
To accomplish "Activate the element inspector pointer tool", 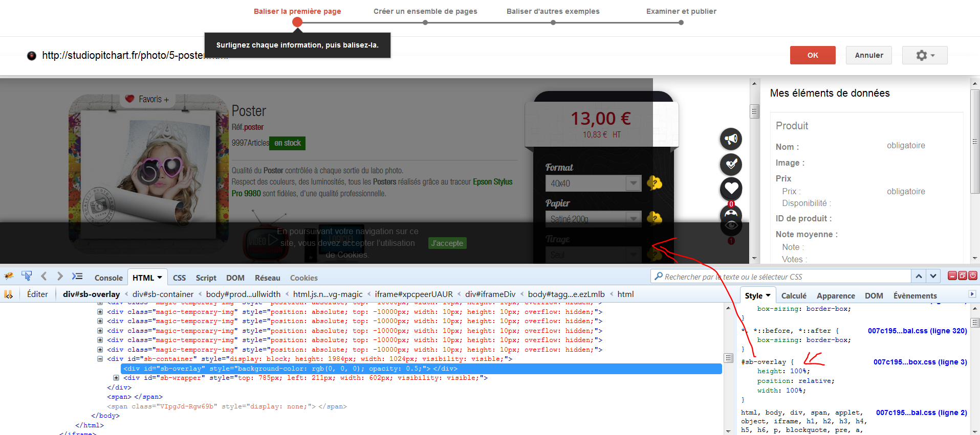I will (x=27, y=277).
